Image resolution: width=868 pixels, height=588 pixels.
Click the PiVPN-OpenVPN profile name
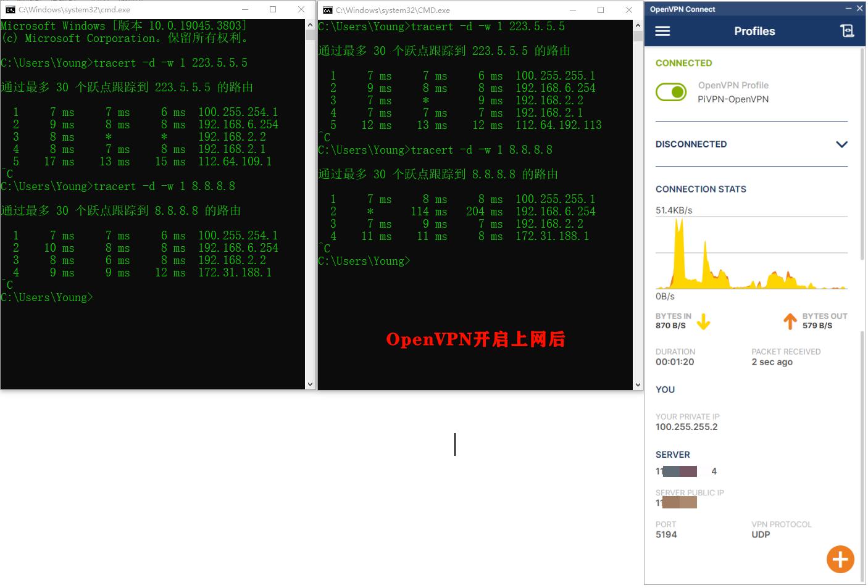pos(733,99)
